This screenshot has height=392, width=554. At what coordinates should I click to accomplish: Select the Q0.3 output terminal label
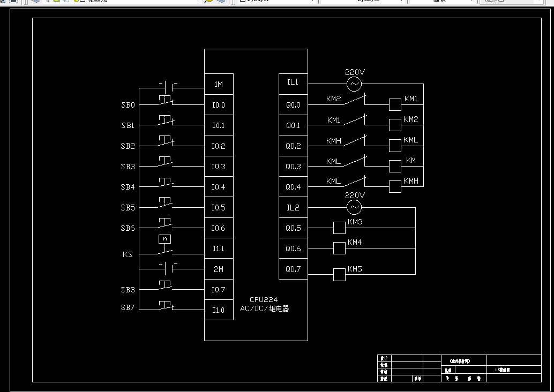click(293, 167)
